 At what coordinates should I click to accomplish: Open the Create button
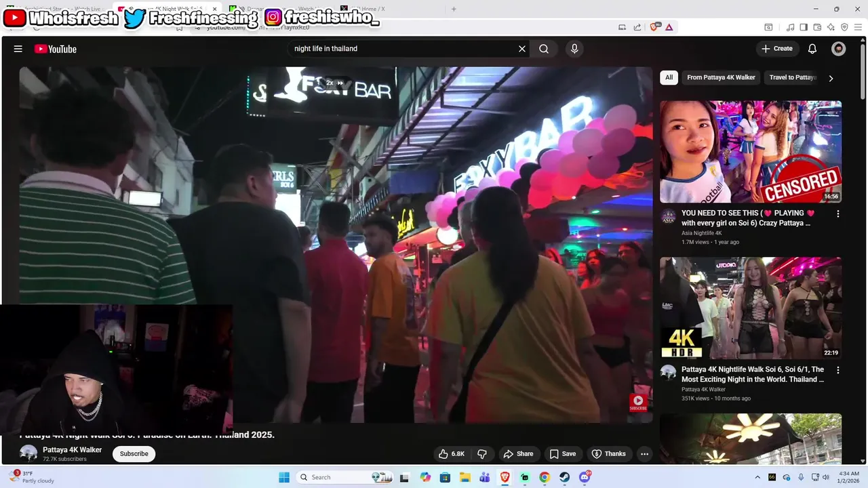point(776,49)
